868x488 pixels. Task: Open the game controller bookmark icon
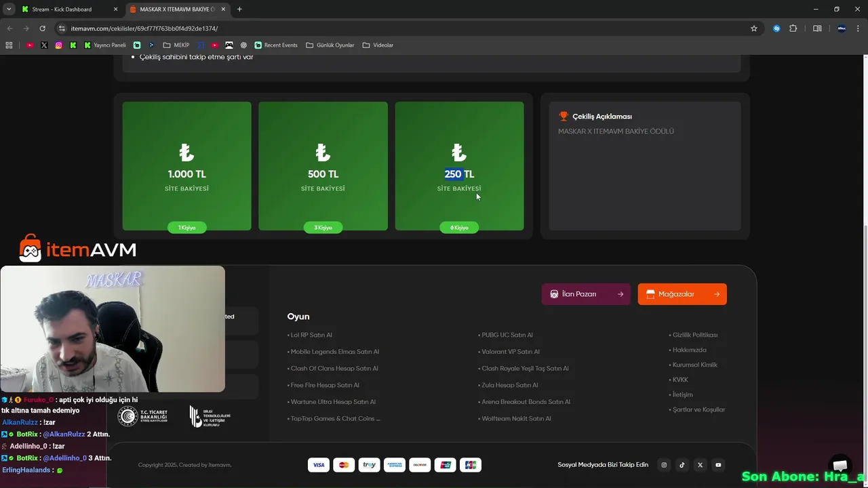point(229,45)
